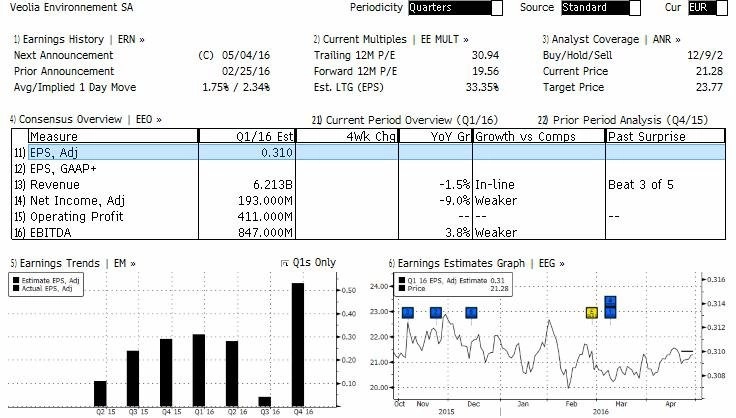Click the Target Price value 23.77
The image size is (736, 418).
[x=709, y=87]
